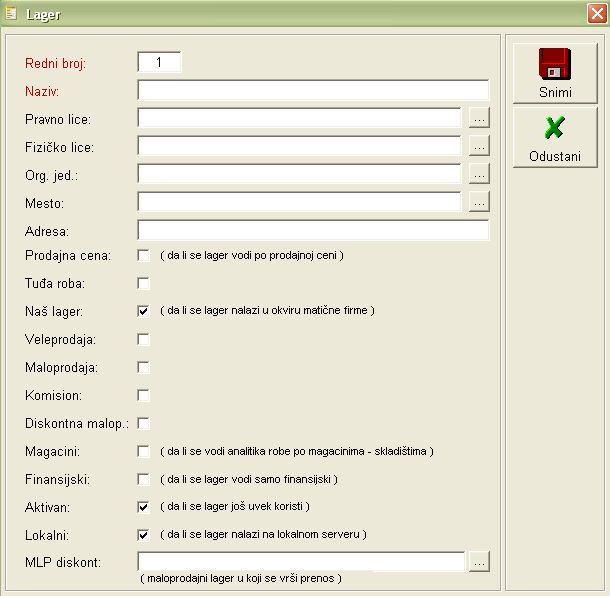Enable the Prodajna cena checkbox
The height and width of the screenshot is (596, 610).
pyautogui.click(x=143, y=255)
